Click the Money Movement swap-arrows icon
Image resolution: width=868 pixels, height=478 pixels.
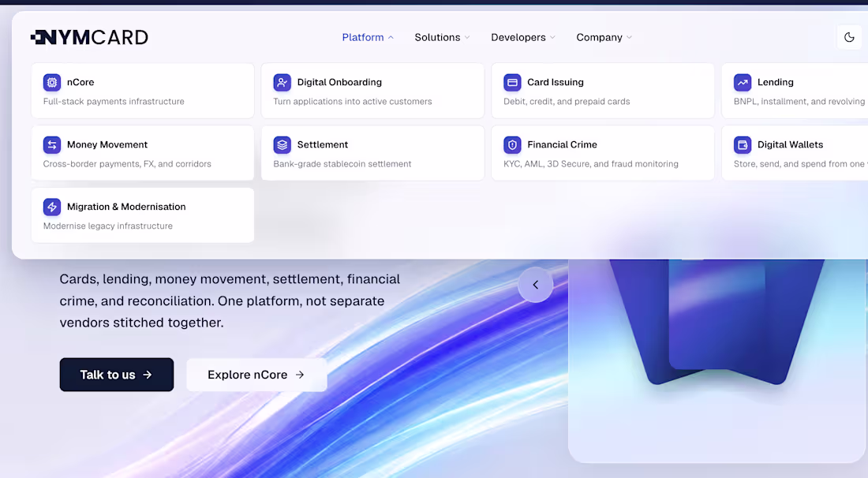tap(52, 145)
